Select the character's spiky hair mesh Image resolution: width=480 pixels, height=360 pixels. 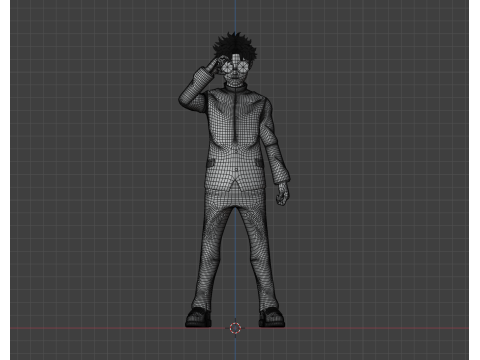(235, 46)
